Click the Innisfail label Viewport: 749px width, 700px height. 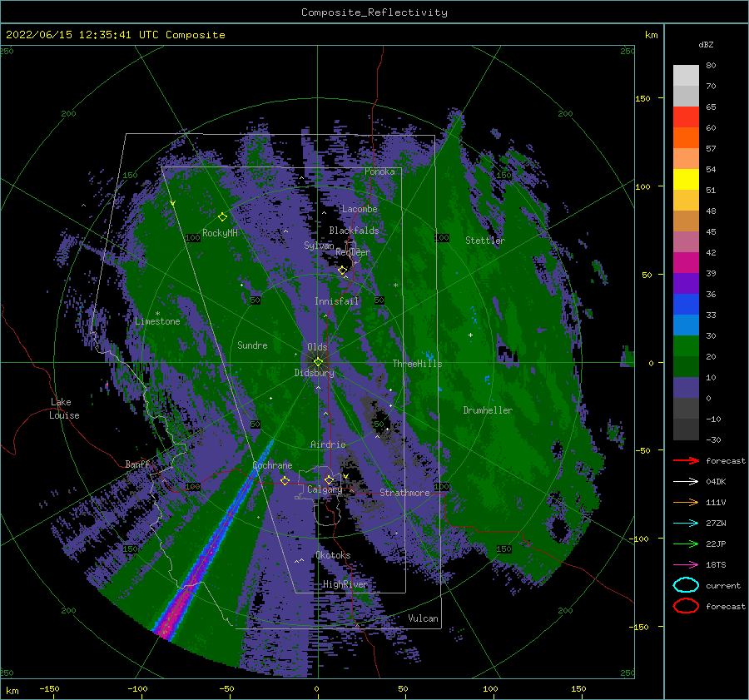[336, 301]
